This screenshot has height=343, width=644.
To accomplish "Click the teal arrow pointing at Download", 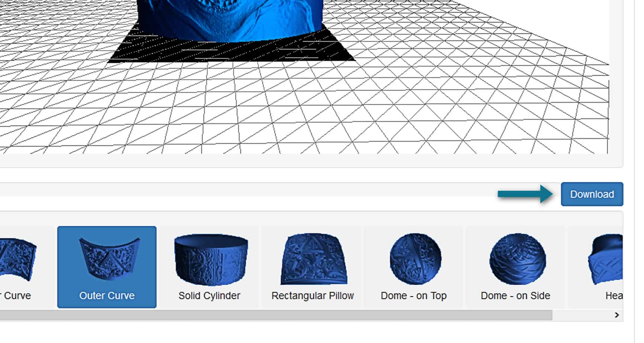I will point(524,193).
